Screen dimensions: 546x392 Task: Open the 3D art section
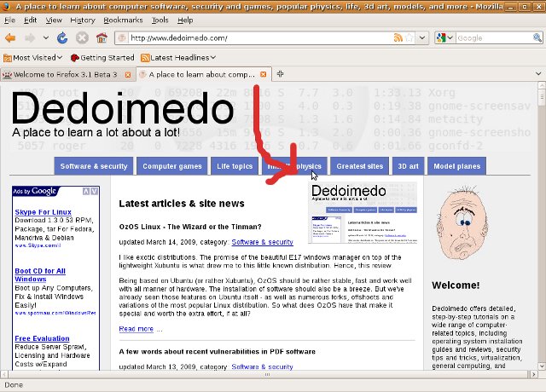(408, 166)
